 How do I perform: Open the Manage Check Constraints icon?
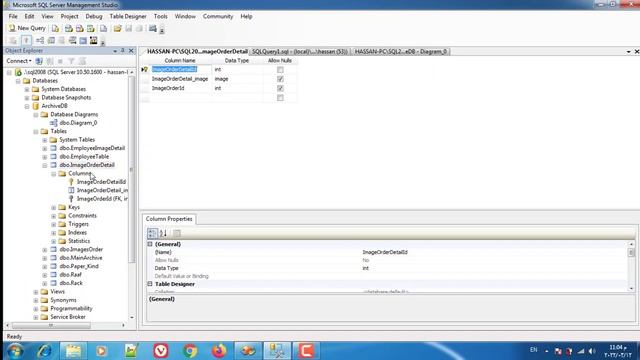pos(83,40)
